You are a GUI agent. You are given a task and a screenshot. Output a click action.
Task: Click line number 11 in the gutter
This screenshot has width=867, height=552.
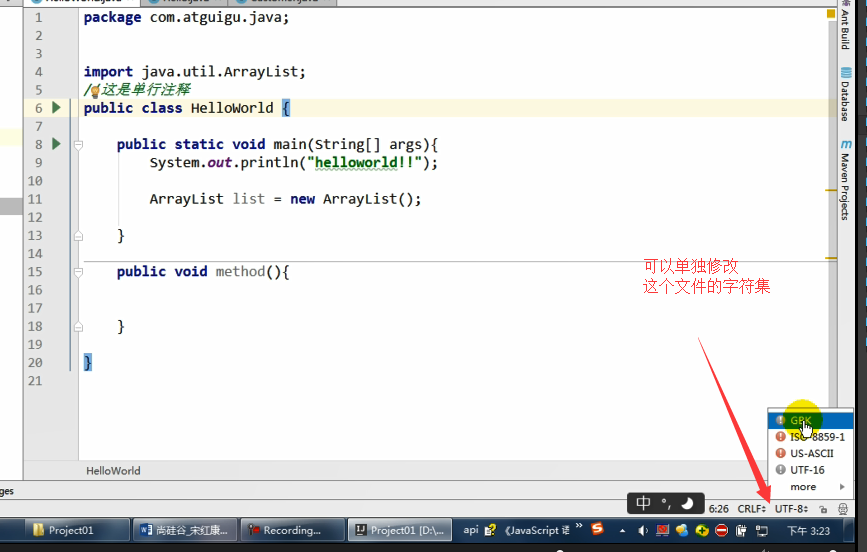35,199
